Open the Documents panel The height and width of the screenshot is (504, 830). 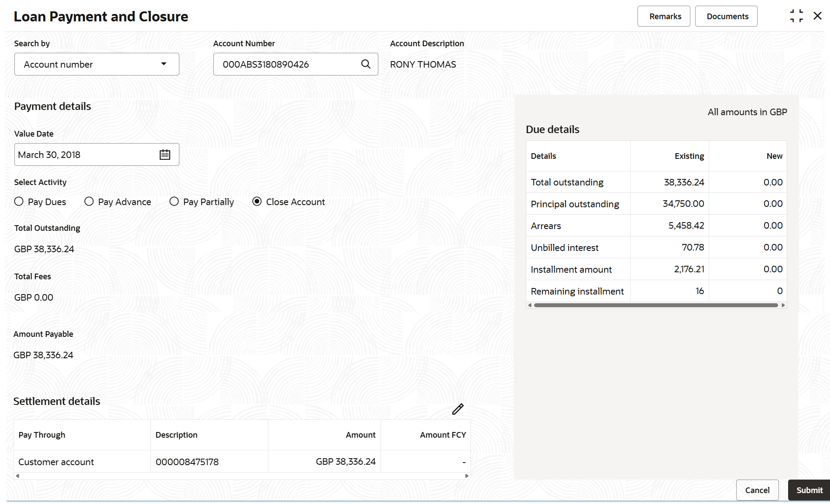tap(726, 16)
